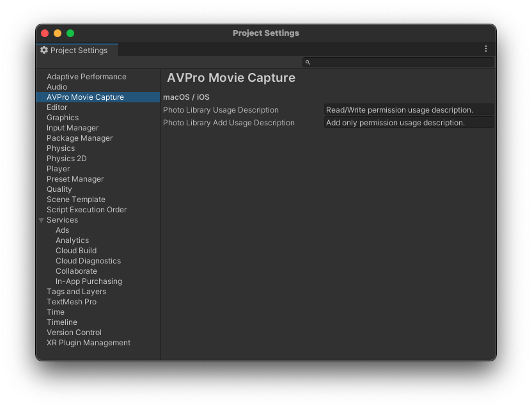Select TextMesh Pro settings
The image size is (532, 408).
tap(72, 302)
